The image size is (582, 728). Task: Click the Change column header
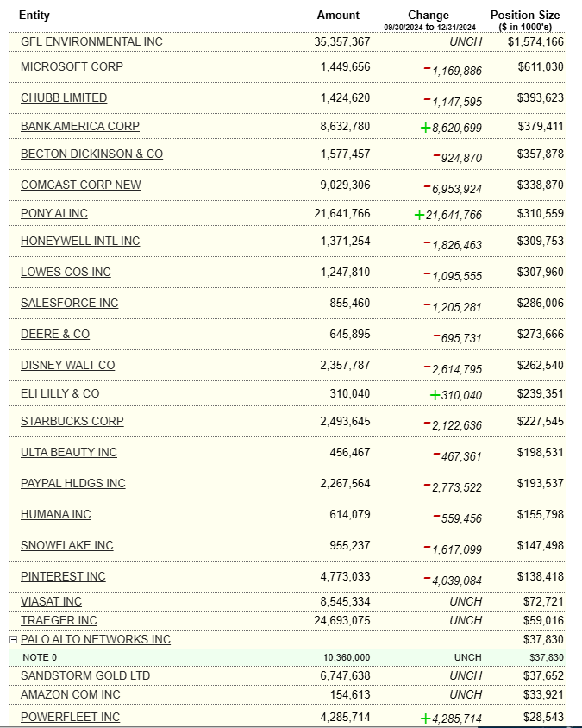429,16
